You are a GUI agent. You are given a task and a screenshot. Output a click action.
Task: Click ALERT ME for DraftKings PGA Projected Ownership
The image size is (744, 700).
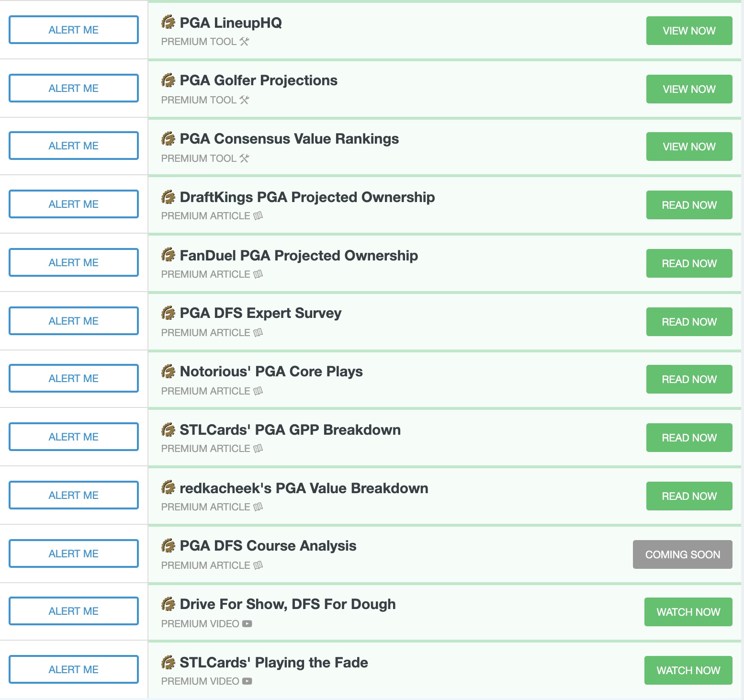[74, 204]
